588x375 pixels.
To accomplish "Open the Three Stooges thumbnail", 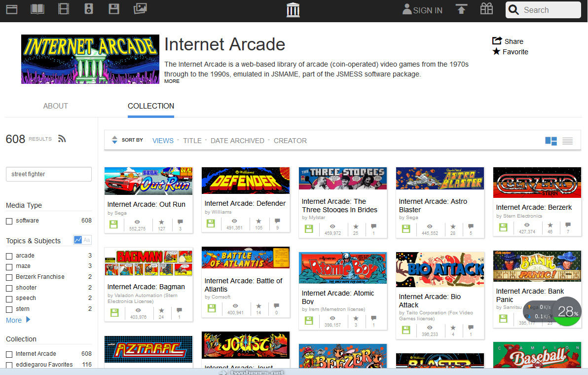I will click(343, 179).
